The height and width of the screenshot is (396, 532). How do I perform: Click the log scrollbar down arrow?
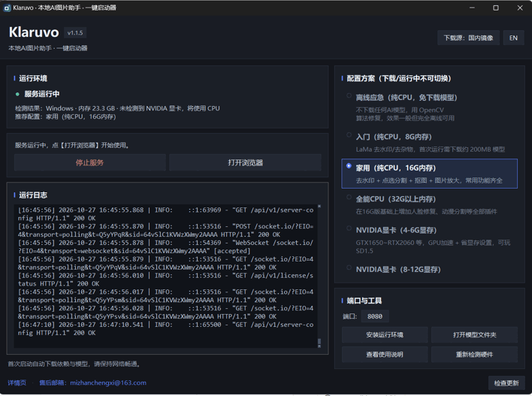point(319,346)
